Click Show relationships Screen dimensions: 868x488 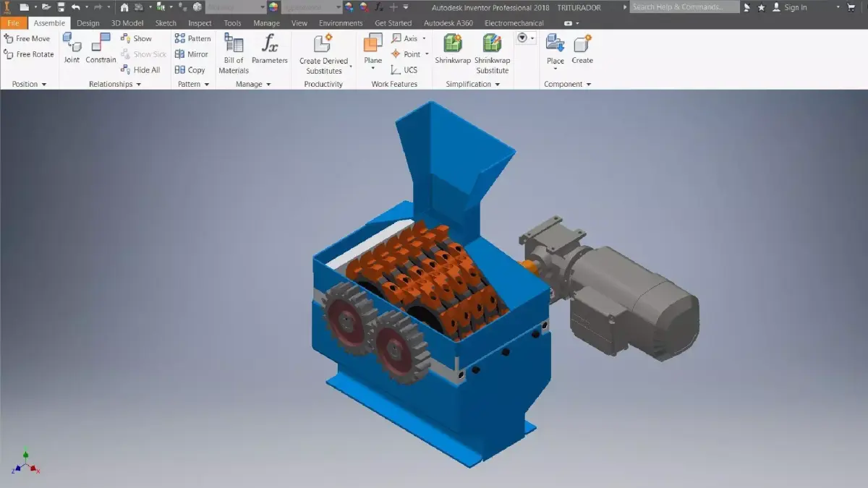tap(136, 38)
